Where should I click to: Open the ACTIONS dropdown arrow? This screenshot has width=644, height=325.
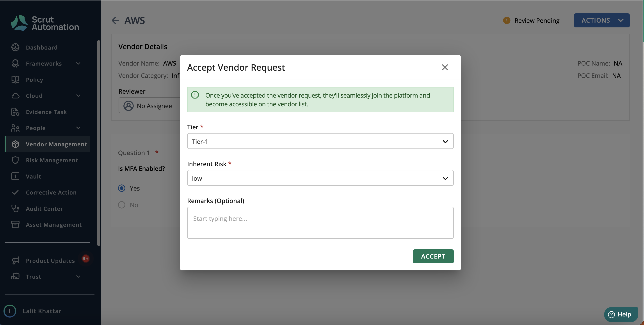pos(621,20)
